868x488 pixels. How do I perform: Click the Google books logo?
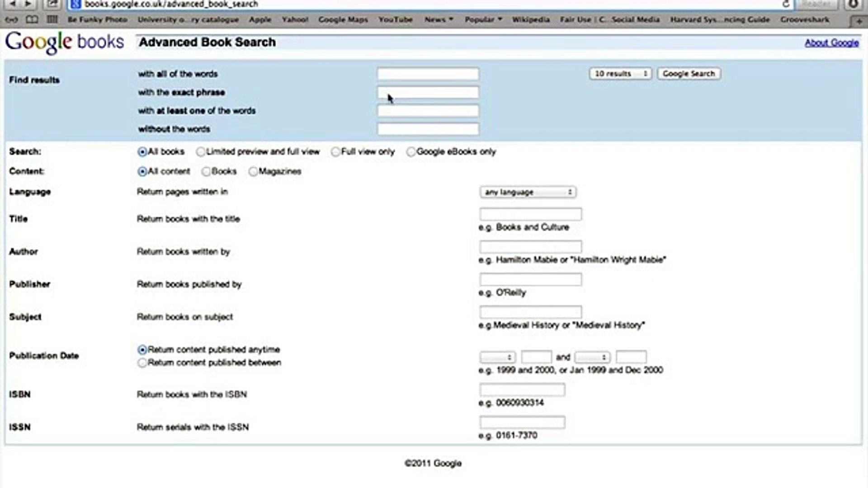click(x=64, y=42)
